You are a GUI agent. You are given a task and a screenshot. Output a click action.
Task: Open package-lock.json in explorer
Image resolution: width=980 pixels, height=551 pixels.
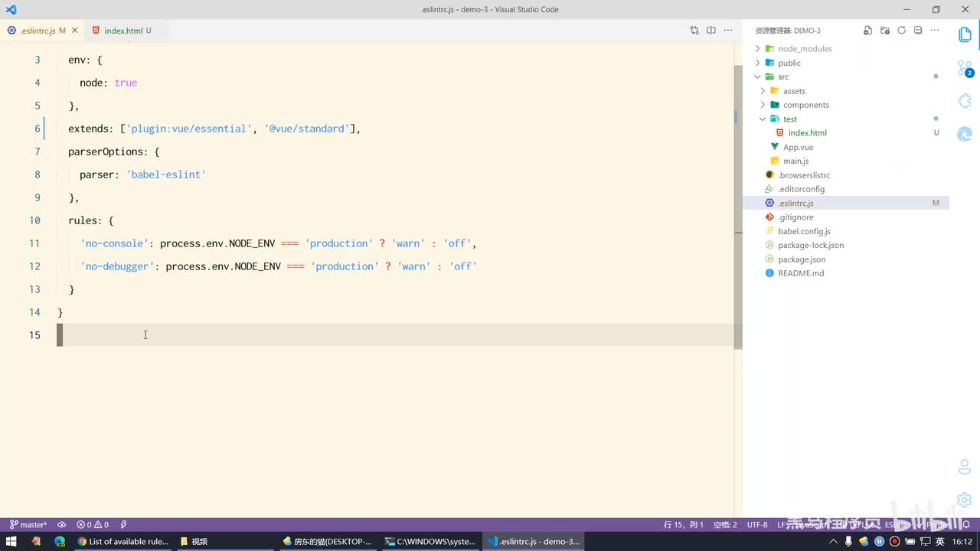click(x=811, y=245)
